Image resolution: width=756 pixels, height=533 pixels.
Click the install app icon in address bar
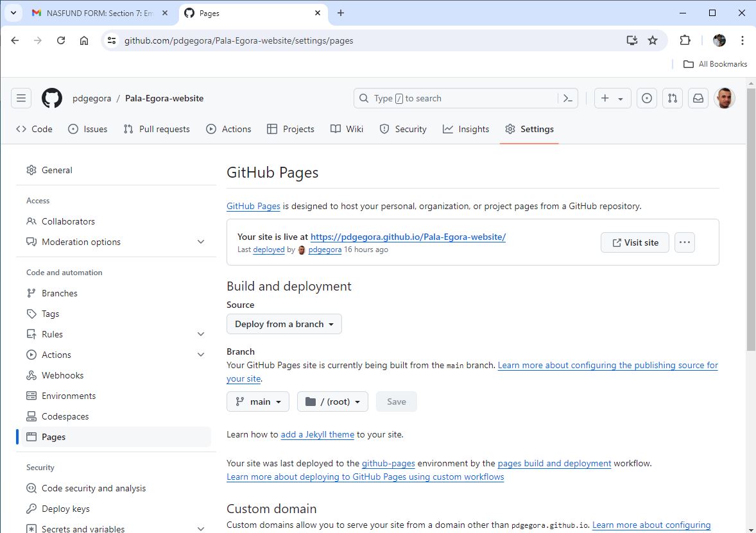pos(631,40)
